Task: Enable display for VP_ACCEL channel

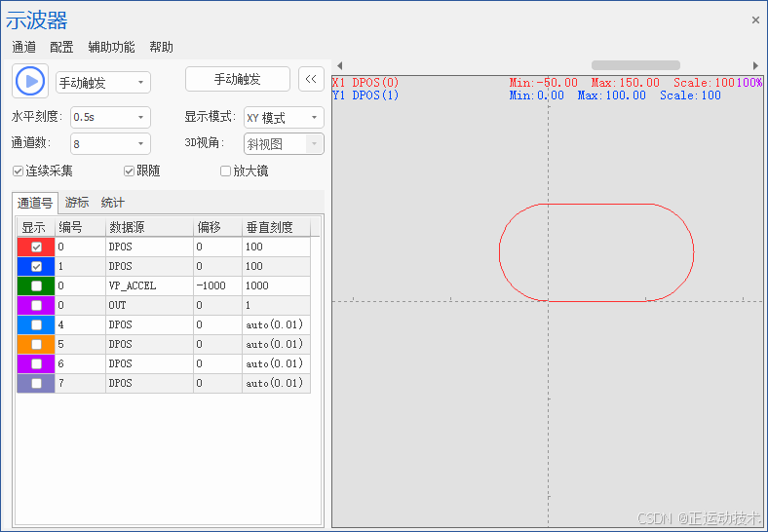Action: point(36,286)
